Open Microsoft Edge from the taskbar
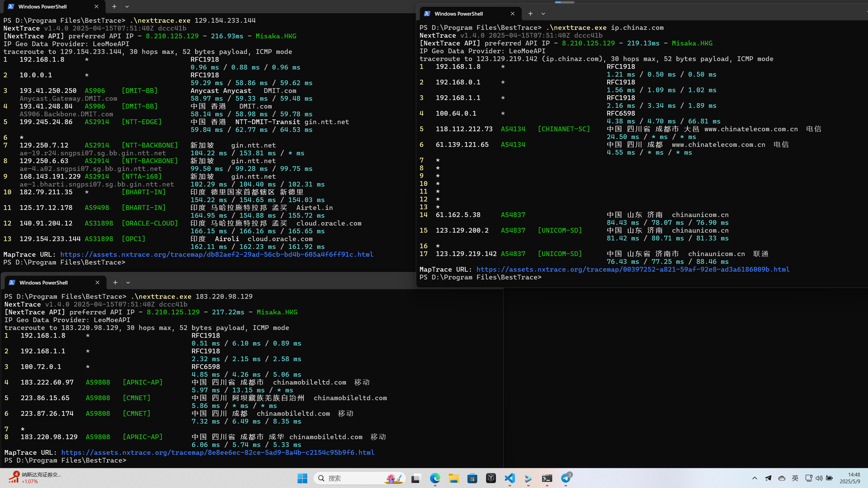868x488 pixels. click(x=435, y=478)
